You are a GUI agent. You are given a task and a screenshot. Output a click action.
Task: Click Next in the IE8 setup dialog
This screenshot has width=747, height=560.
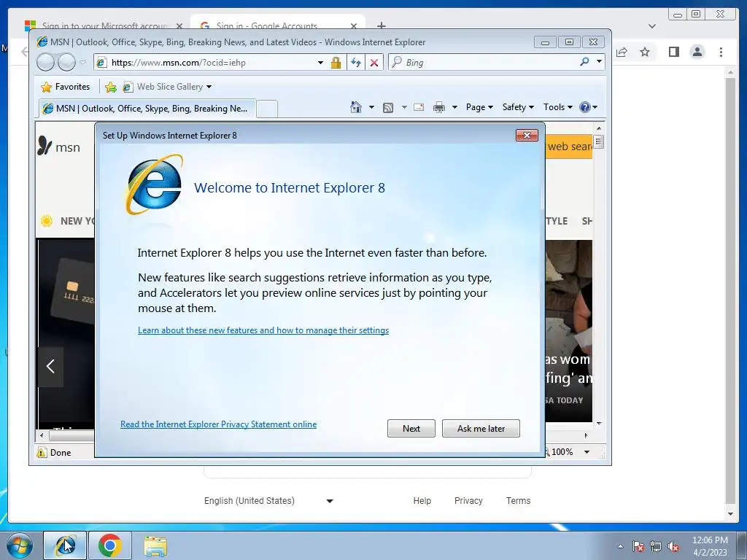tap(411, 428)
